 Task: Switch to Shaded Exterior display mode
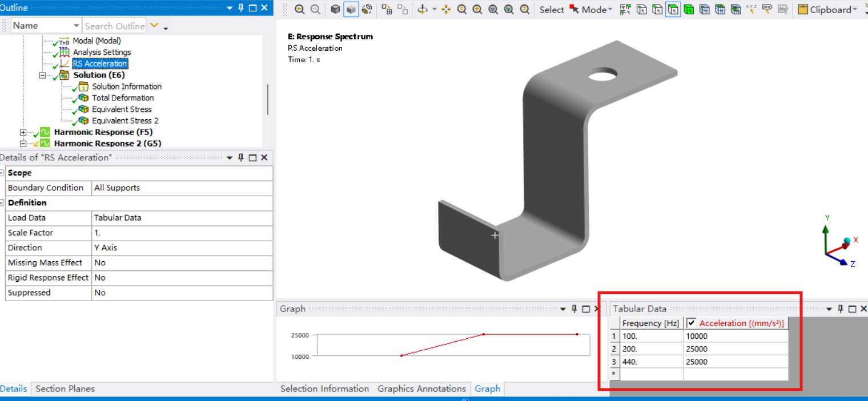pos(351,10)
